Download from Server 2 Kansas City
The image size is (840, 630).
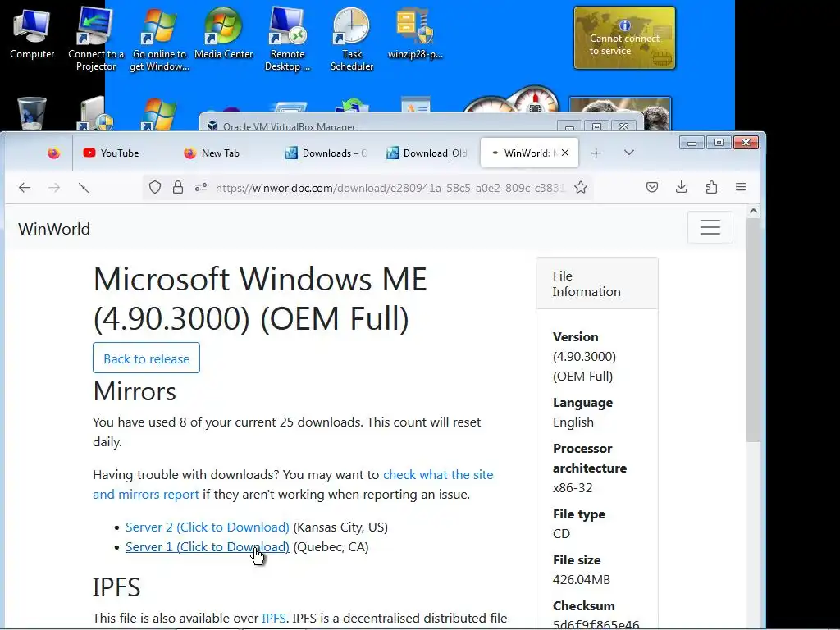coord(208,527)
